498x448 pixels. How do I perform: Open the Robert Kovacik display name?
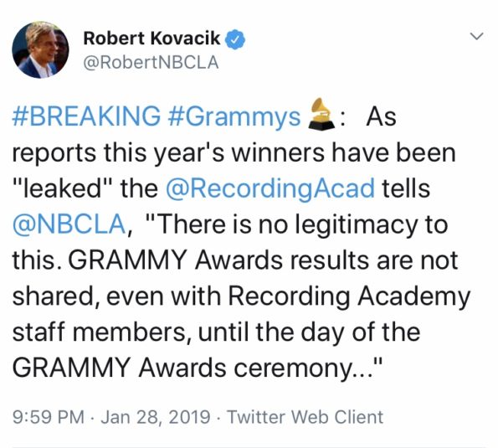(151, 39)
